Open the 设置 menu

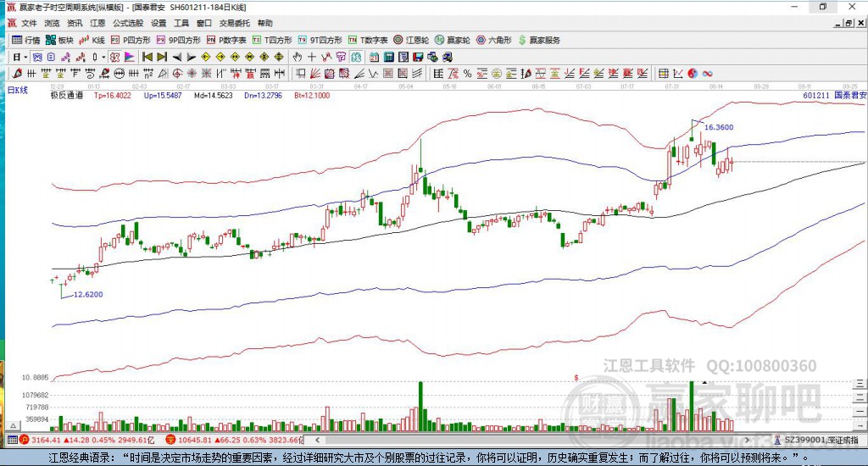point(159,23)
